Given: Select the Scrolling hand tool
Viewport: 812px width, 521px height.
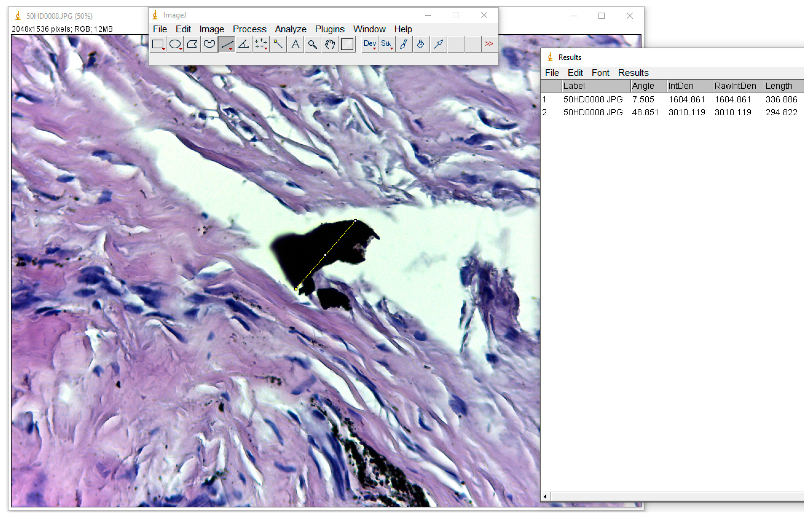Looking at the screenshot, I should tap(330, 44).
